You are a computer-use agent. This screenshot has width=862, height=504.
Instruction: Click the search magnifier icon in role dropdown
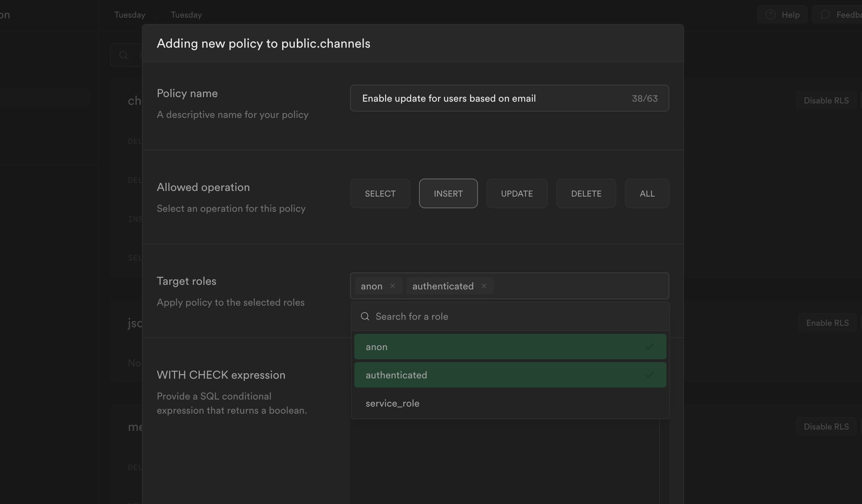(365, 316)
